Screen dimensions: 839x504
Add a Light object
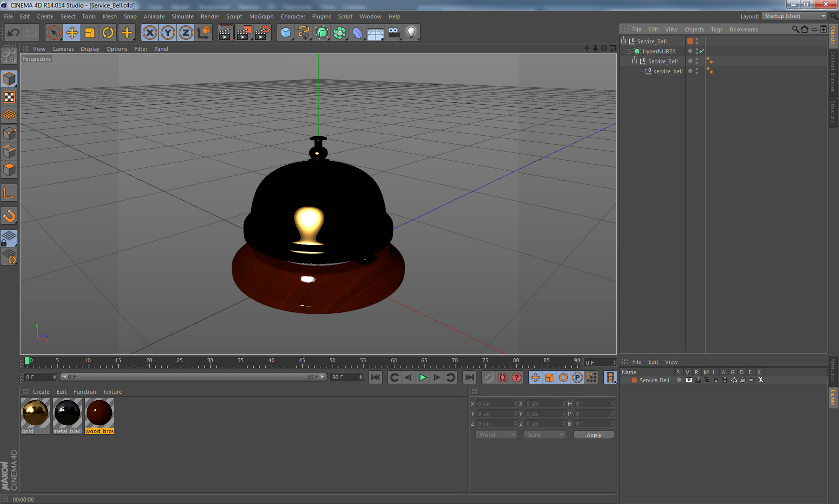412,33
